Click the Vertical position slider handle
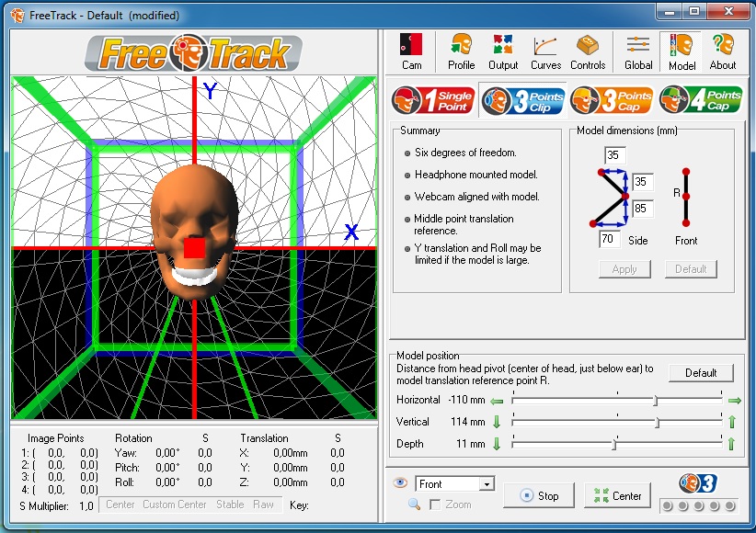 coord(658,423)
